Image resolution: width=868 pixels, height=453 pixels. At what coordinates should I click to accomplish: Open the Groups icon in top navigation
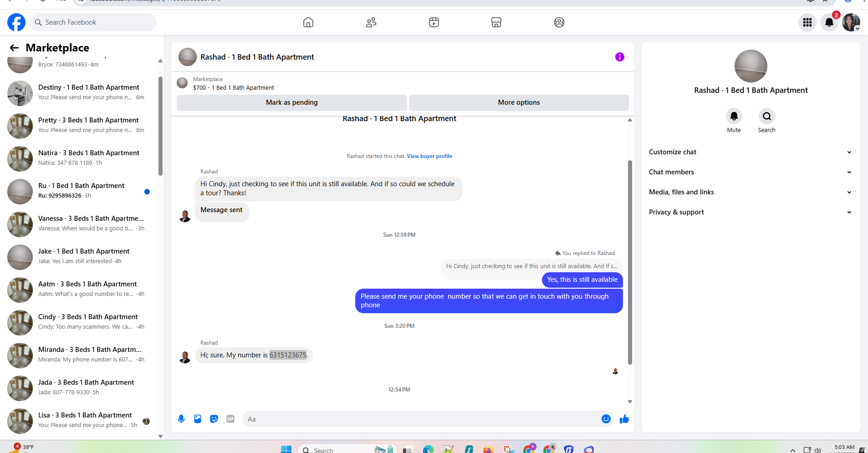tap(559, 22)
